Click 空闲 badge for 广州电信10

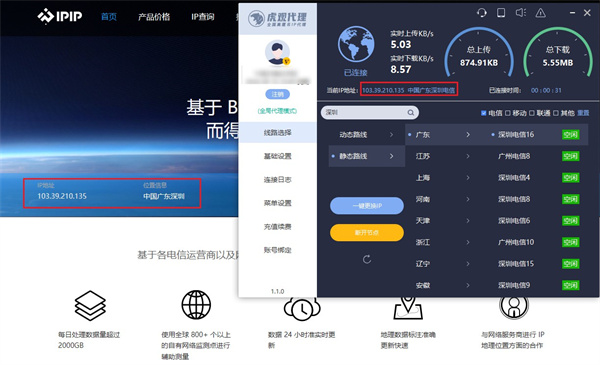coord(570,242)
